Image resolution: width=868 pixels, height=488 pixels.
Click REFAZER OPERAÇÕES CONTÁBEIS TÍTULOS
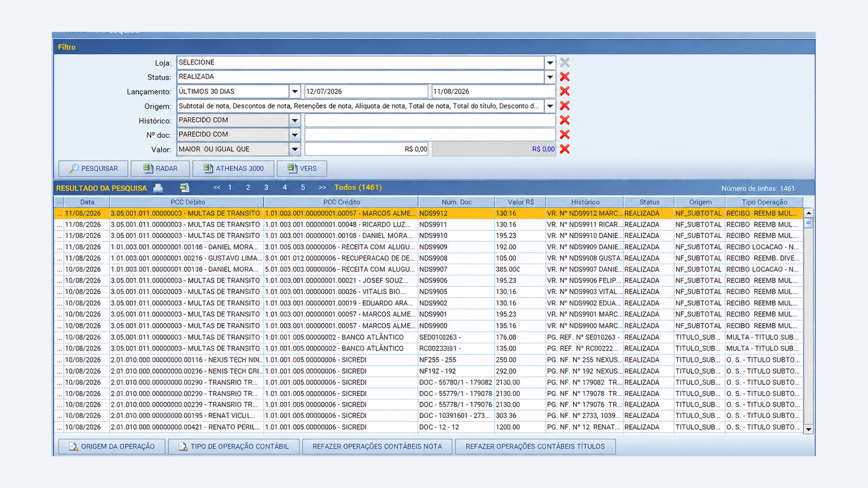[x=535, y=446]
